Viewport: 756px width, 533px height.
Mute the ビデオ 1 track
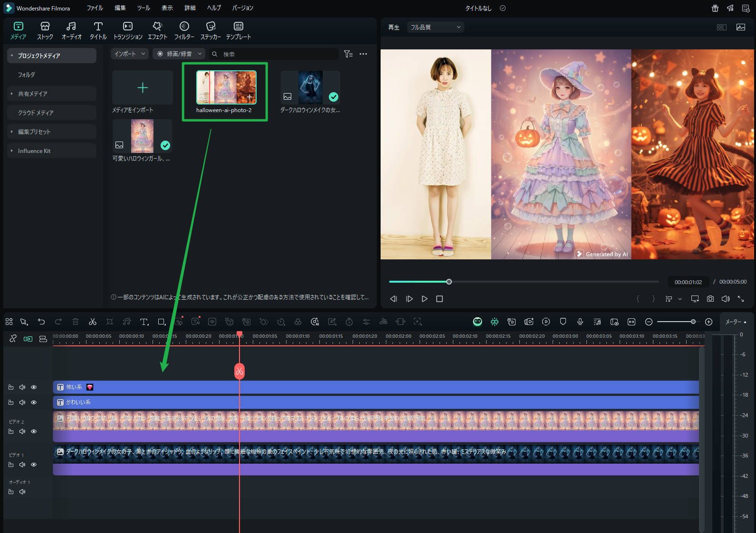click(22, 465)
